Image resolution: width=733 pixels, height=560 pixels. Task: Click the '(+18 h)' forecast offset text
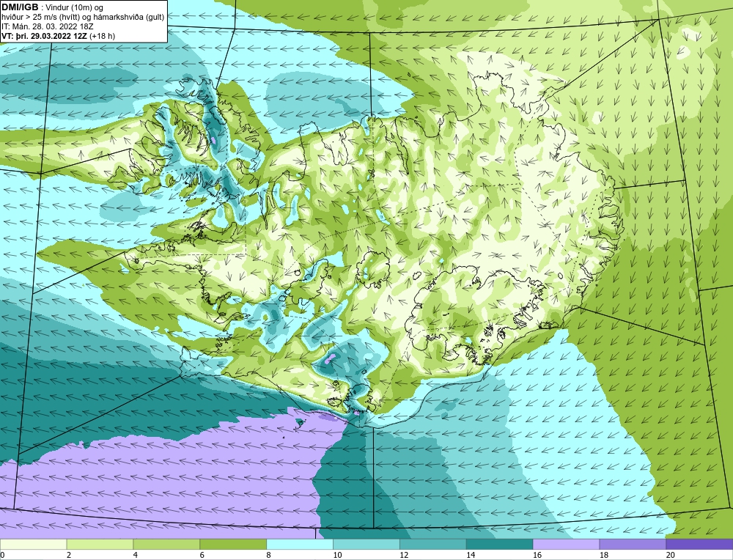102,36
